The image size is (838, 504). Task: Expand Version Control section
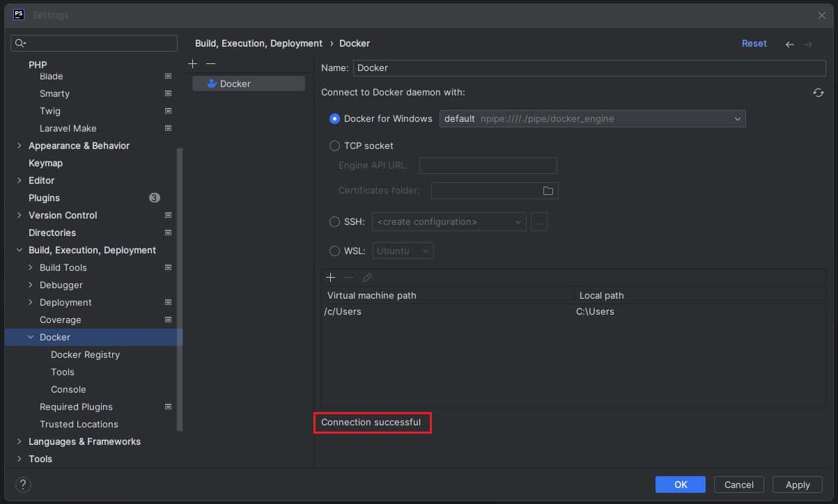coord(19,215)
